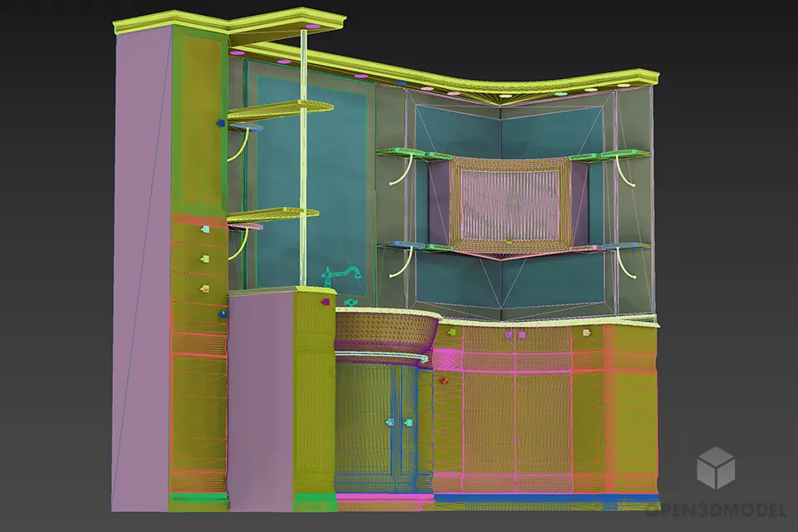Image resolution: width=798 pixels, height=532 pixels.
Task: Select the knob beneath the corner wall cabinet
Action: (509, 243)
